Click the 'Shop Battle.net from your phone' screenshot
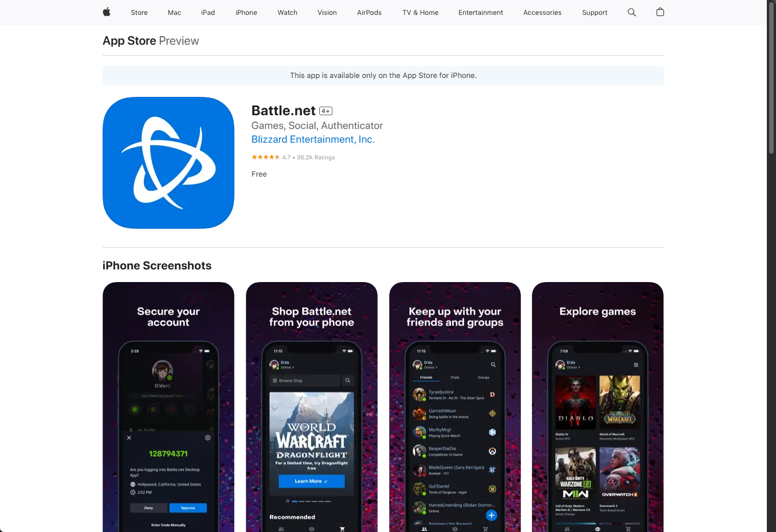 tap(312, 407)
